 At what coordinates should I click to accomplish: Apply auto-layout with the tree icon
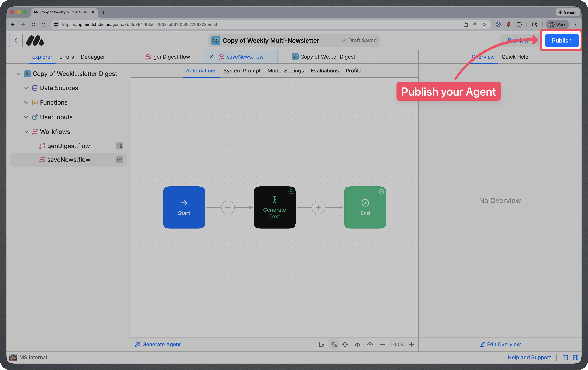coord(357,344)
